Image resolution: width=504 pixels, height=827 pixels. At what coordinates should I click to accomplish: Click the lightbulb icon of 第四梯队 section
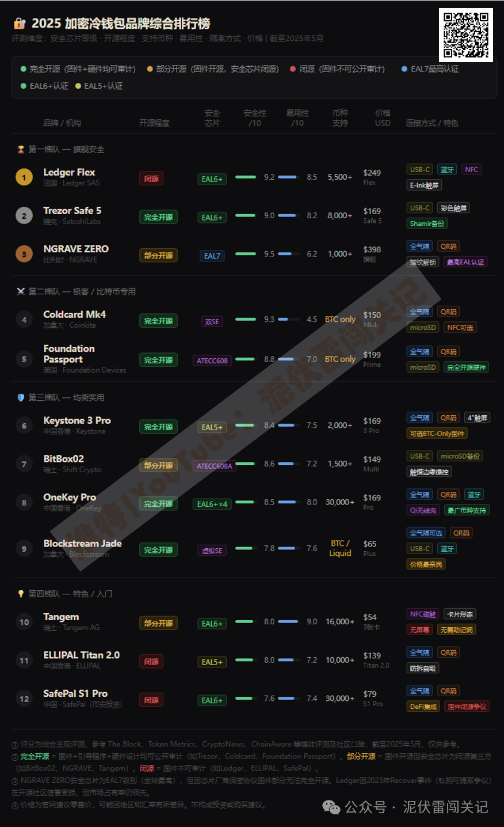[21, 593]
